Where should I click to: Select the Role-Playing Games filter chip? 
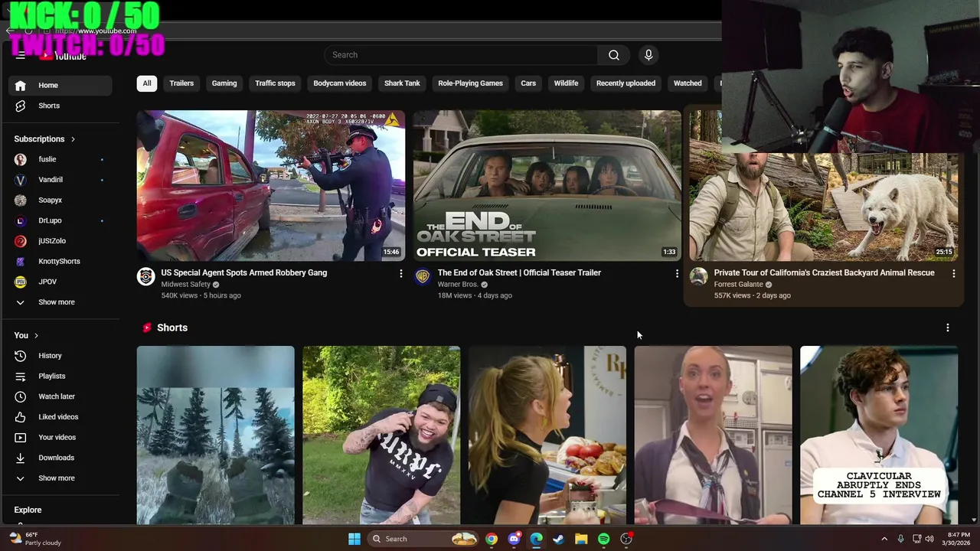click(470, 83)
